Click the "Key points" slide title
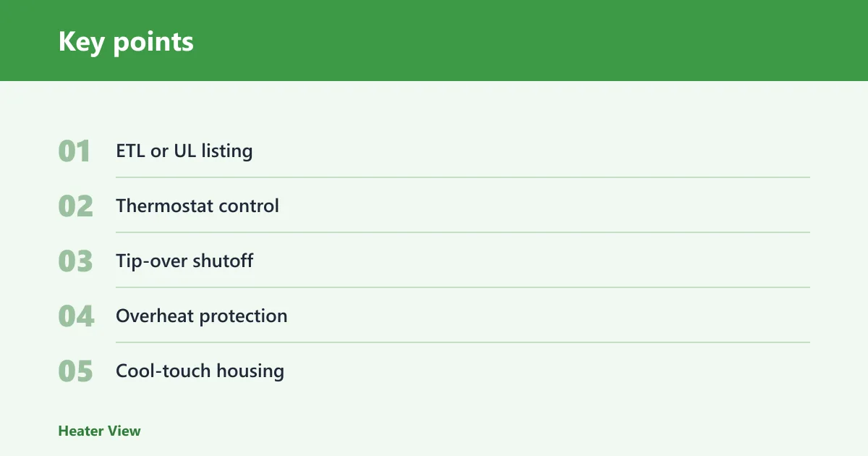Viewport: 868px width, 456px height. tap(126, 41)
